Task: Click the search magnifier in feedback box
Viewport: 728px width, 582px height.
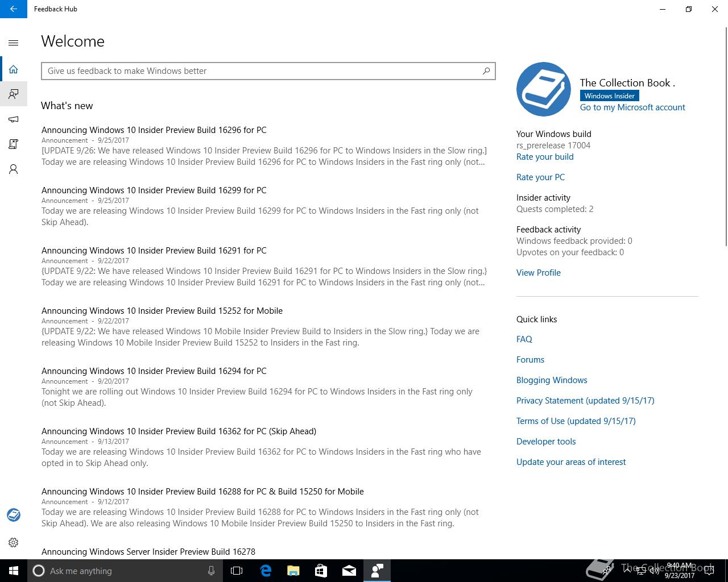Action: pyautogui.click(x=486, y=71)
